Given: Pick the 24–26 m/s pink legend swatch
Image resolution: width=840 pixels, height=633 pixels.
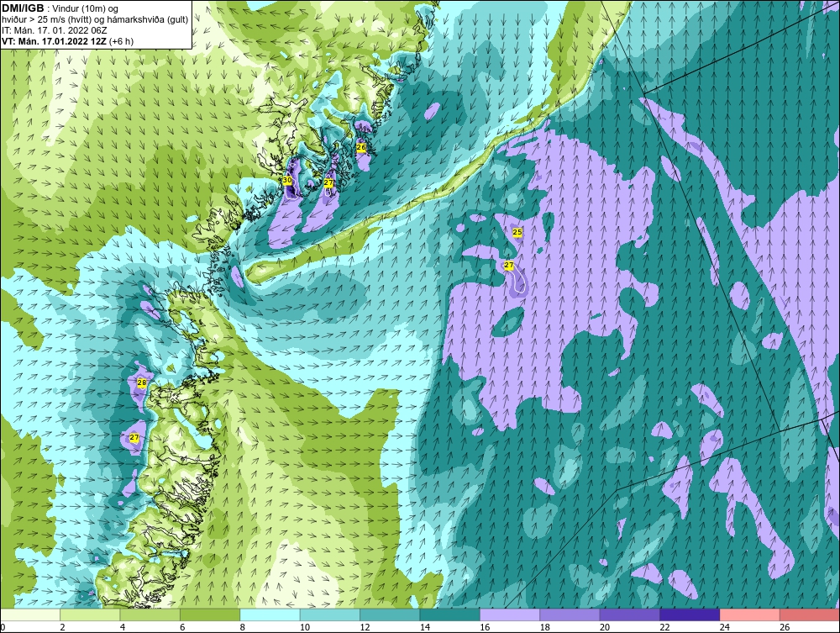Looking at the screenshot, I should [x=750, y=615].
